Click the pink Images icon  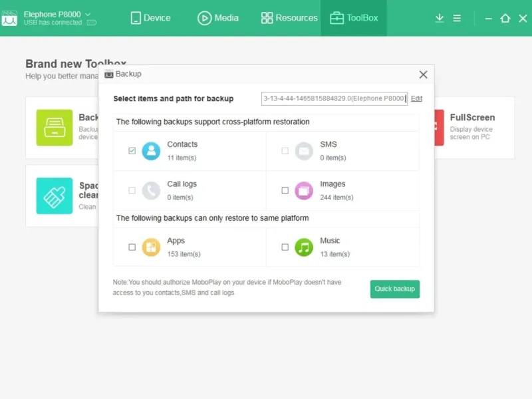pyautogui.click(x=304, y=191)
